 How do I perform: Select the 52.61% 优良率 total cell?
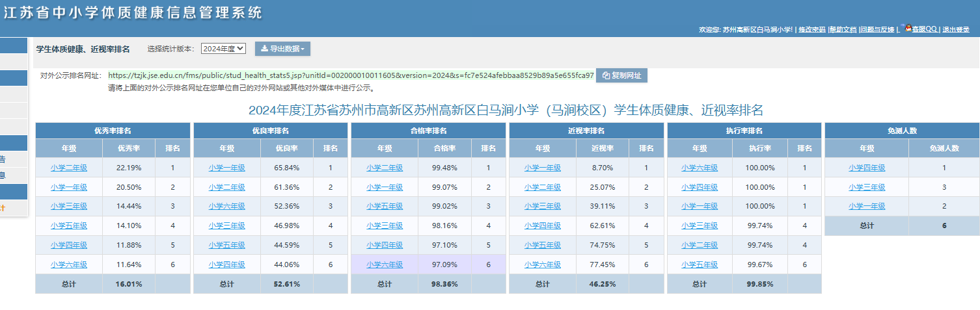pos(286,283)
